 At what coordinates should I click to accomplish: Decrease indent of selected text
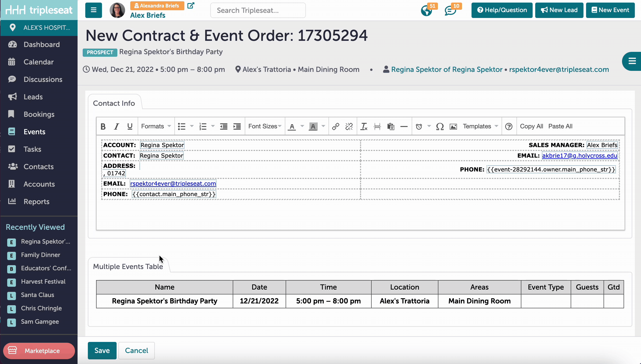(x=224, y=126)
